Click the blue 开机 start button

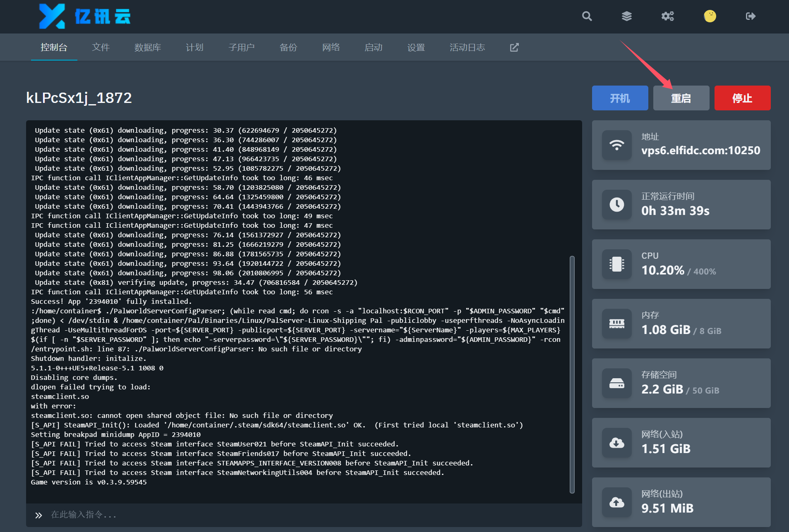[x=620, y=98]
